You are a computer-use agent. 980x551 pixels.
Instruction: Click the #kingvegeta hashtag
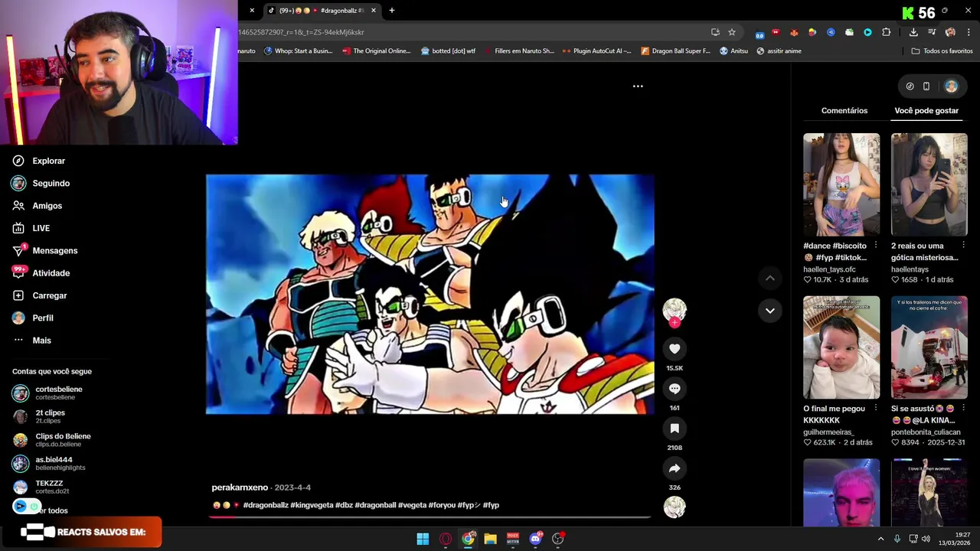tap(312, 505)
